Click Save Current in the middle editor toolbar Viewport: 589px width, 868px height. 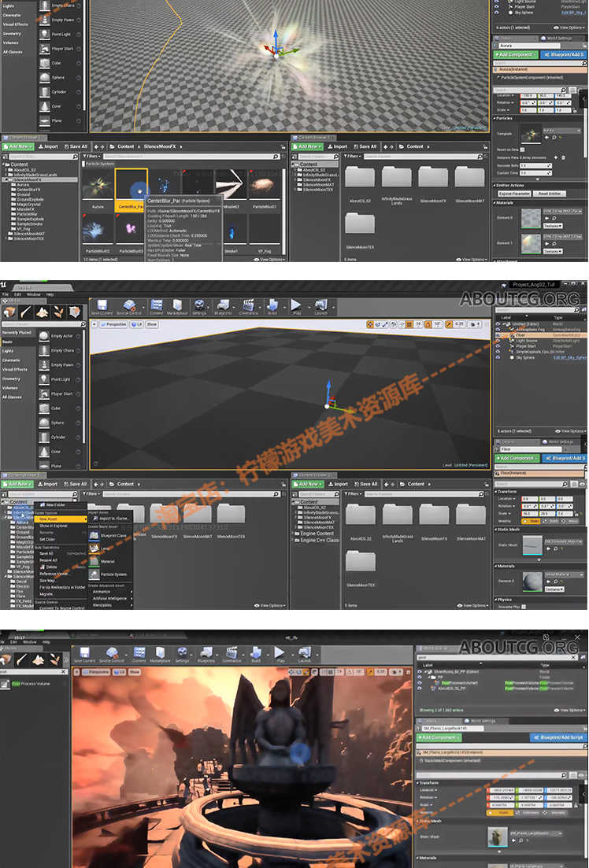click(102, 308)
